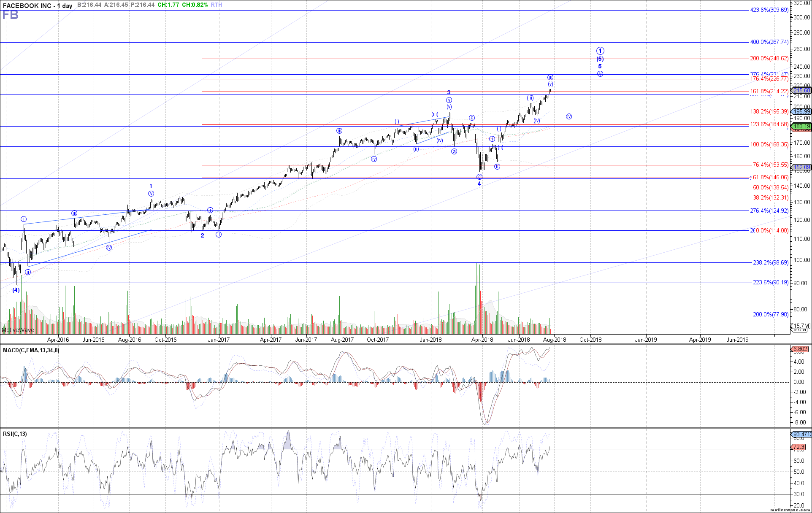Select the 400.0%(267.74) Fibonacci label
This screenshot has height=513, width=812.
pos(769,42)
